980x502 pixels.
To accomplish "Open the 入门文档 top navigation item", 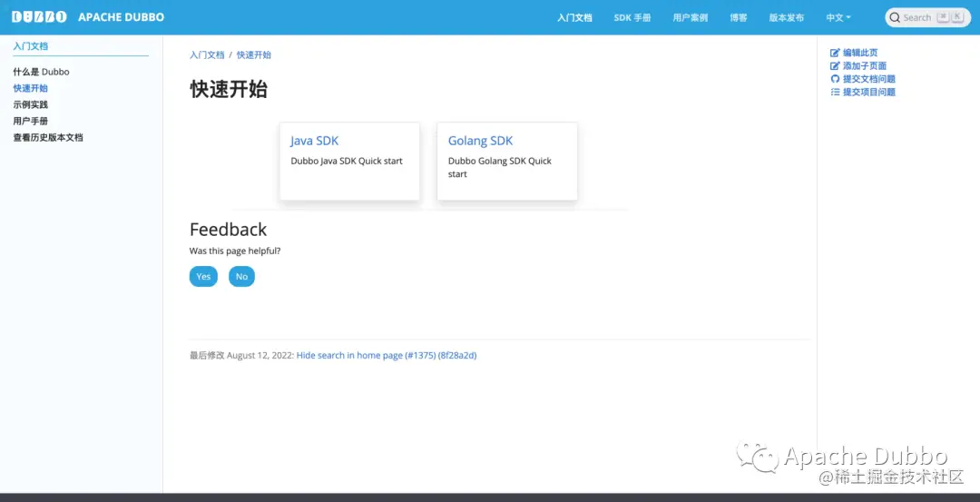I will click(574, 17).
